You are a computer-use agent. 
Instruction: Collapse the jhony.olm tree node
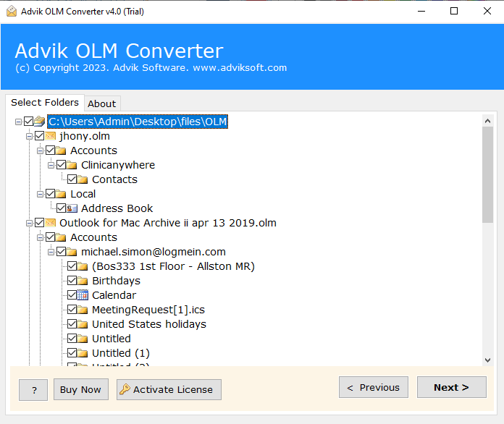[29, 136]
